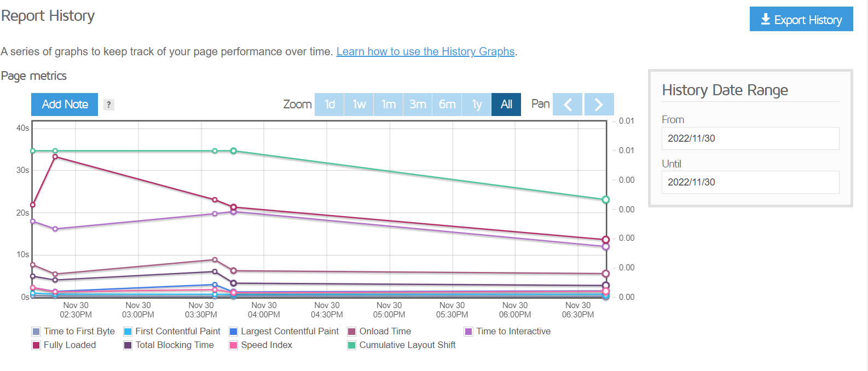Click the Cumulative Layout Shift legend square
Viewport: 868px width, 371px height.
pyautogui.click(x=352, y=345)
